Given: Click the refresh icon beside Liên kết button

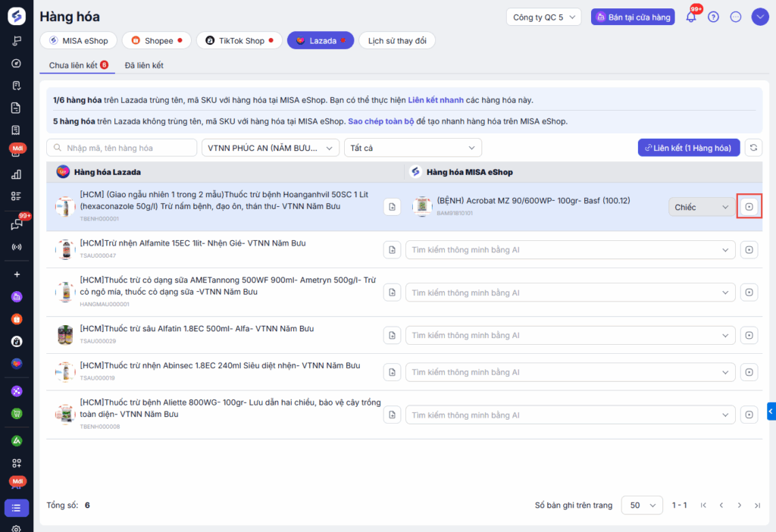Looking at the screenshot, I should coord(753,148).
